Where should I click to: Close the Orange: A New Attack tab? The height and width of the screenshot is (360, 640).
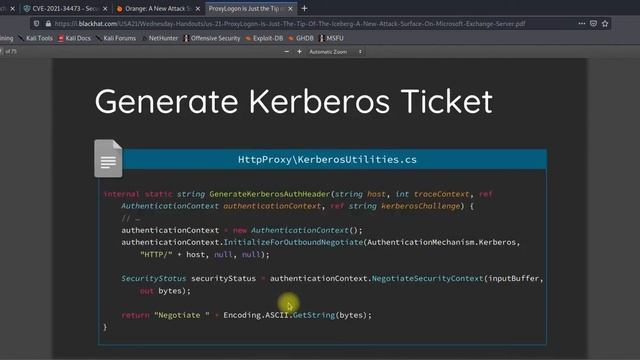[x=198, y=9]
